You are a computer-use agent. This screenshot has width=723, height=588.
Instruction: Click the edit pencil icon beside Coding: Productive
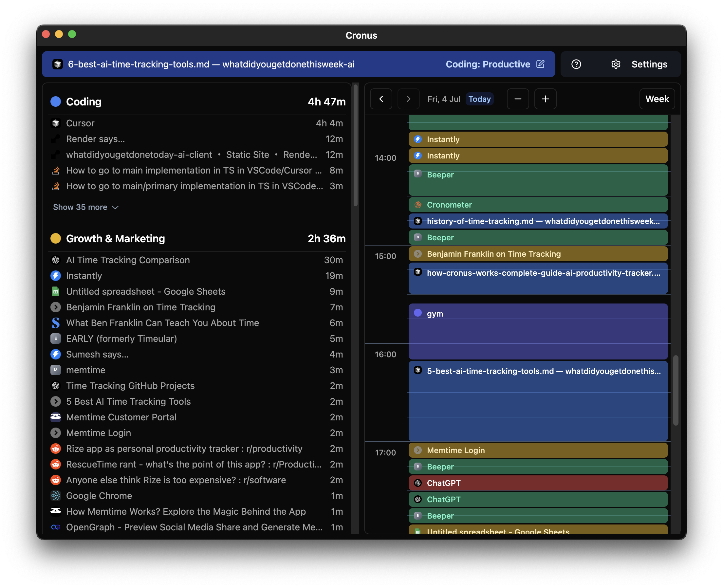(540, 64)
